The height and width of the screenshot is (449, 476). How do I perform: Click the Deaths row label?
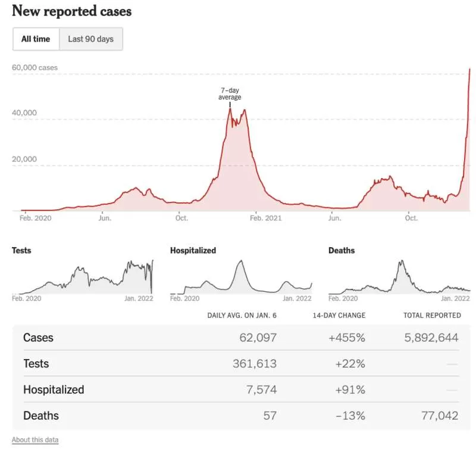(x=41, y=416)
